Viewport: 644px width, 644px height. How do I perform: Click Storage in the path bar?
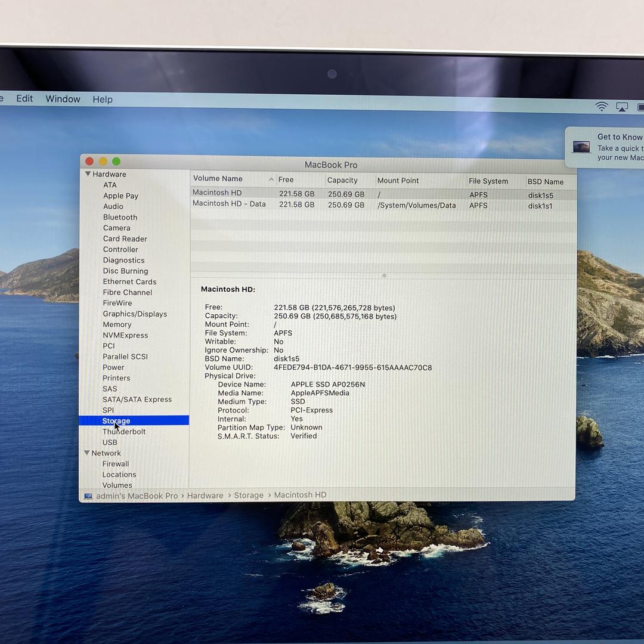pos(249,496)
